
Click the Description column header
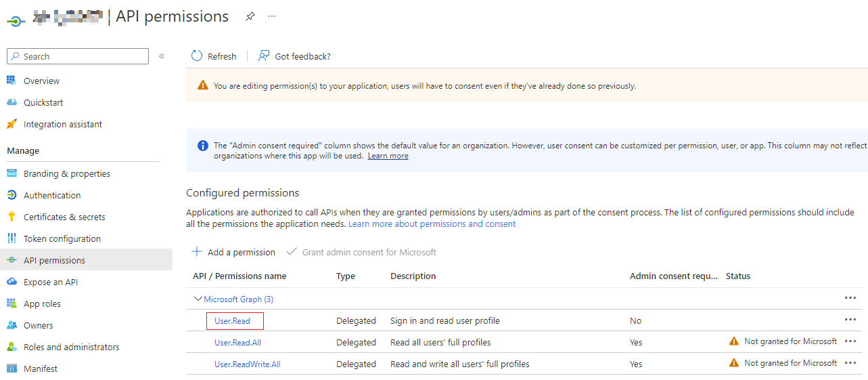click(413, 276)
